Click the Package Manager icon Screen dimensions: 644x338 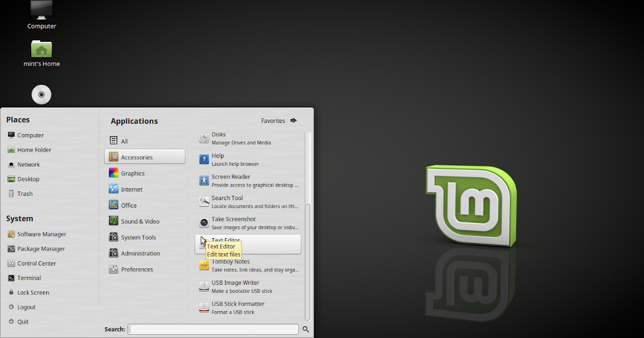point(11,248)
